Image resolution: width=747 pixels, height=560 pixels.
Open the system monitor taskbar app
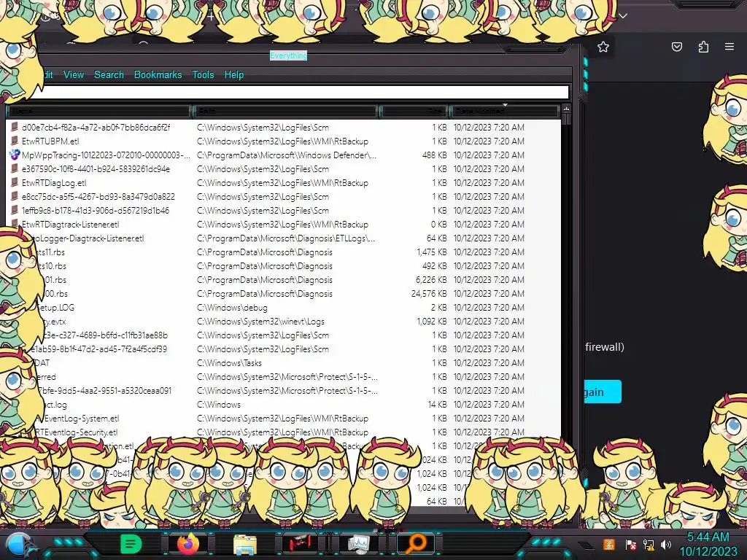tap(358, 544)
